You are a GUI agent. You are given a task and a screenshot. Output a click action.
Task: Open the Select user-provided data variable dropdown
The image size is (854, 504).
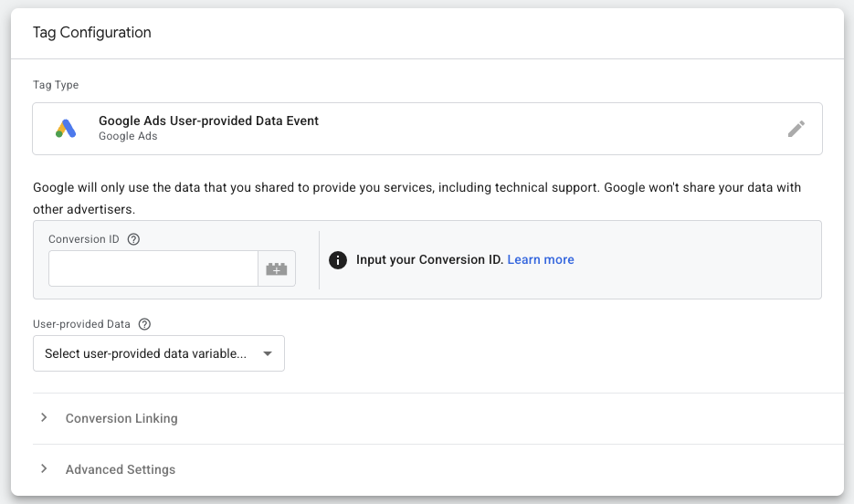click(x=159, y=353)
